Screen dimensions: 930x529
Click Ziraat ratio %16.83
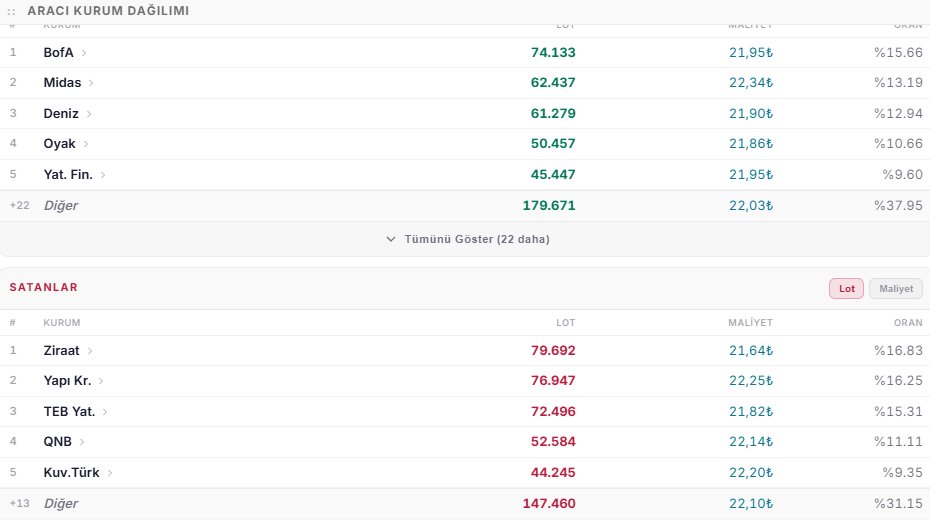pos(898,350)
